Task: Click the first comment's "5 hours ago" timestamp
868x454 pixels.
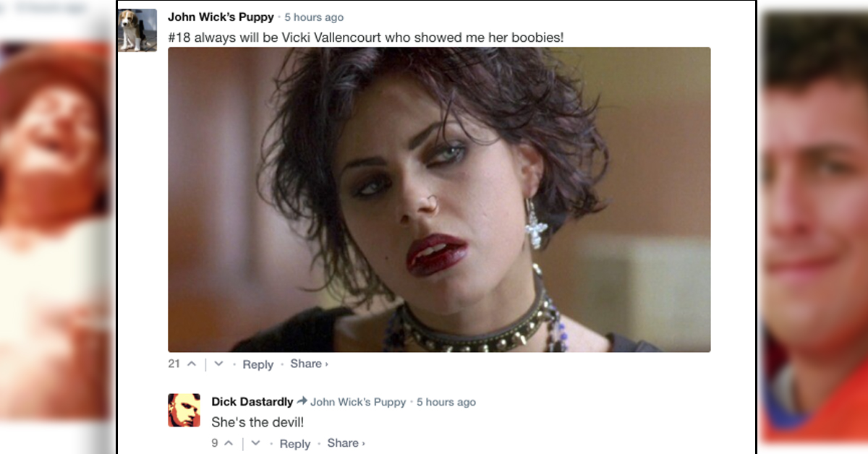Action: point(314,17)
